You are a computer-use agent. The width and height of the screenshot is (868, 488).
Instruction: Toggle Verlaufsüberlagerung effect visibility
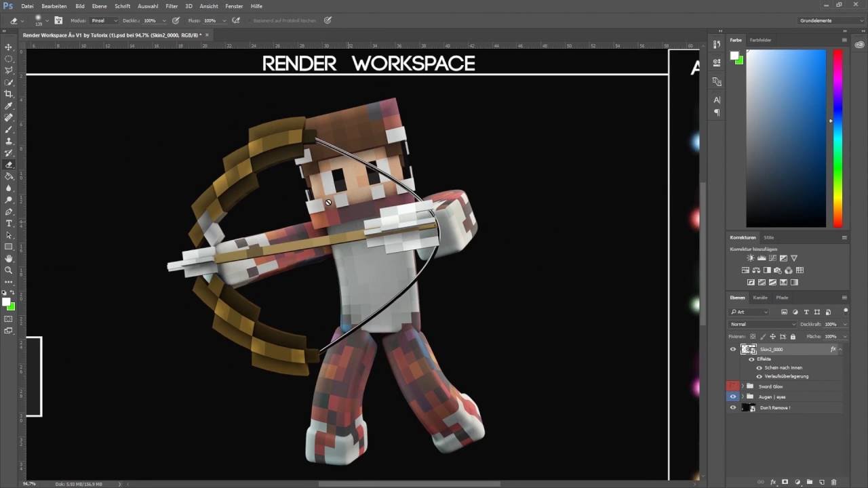[x=759, y=376]
